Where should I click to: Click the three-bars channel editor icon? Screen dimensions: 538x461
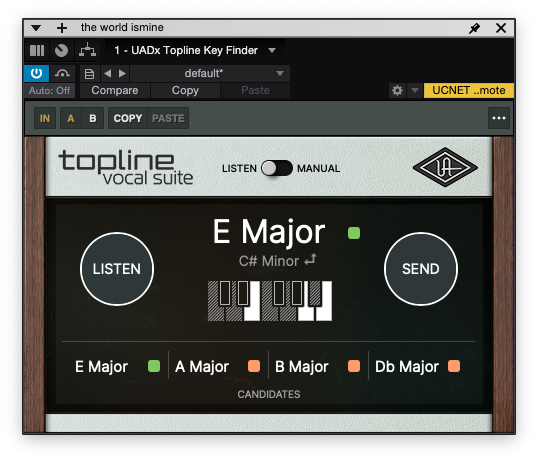point(37,50)
